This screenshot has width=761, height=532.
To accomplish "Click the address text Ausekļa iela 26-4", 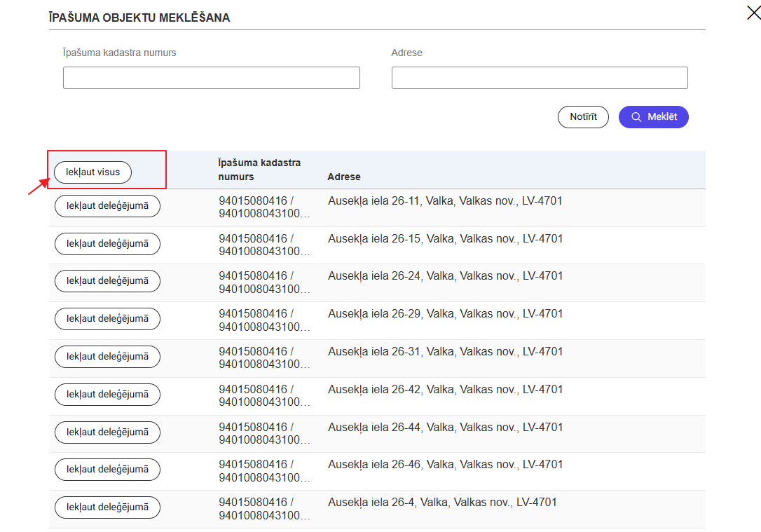I will point(441,503).
